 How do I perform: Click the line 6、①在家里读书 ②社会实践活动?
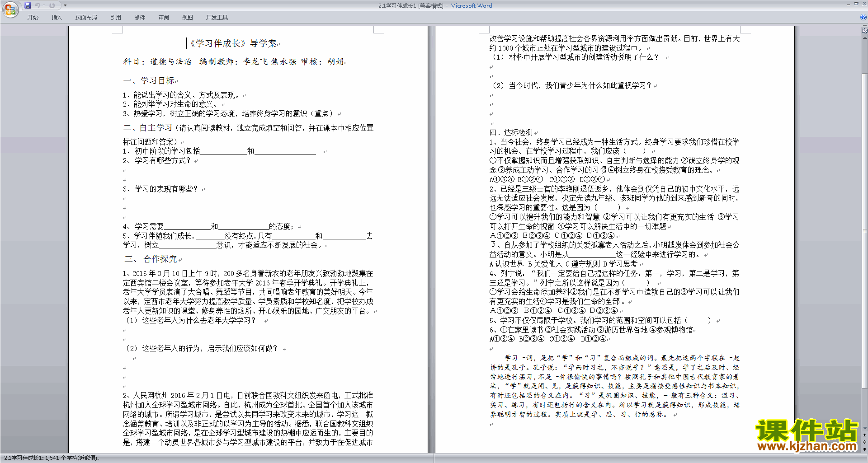[x=591, y=330]
